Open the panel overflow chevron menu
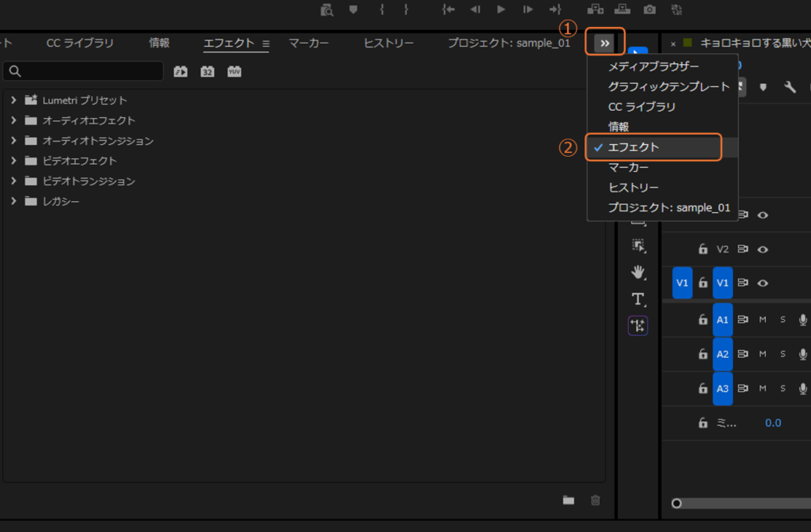This screenshot has height=532, width=811. click(x=604, y=43)
